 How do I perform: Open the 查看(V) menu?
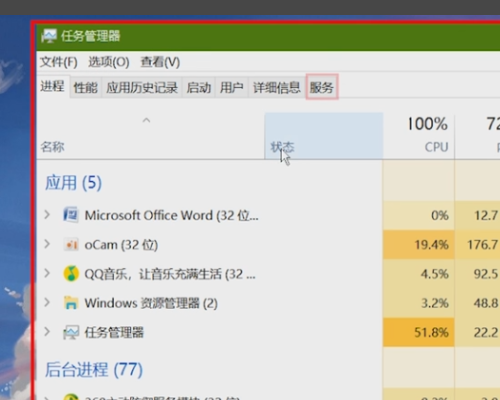[160, 62]
